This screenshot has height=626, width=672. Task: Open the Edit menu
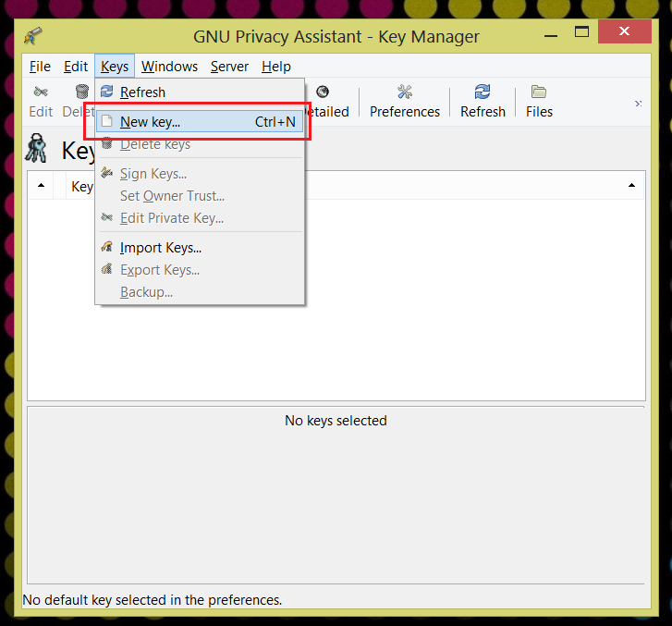coord(76,67)
